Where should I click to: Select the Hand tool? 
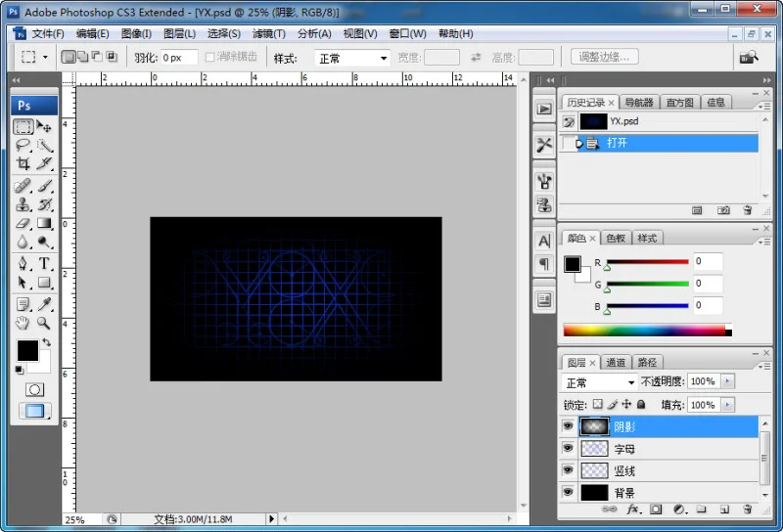pos(23,323)
